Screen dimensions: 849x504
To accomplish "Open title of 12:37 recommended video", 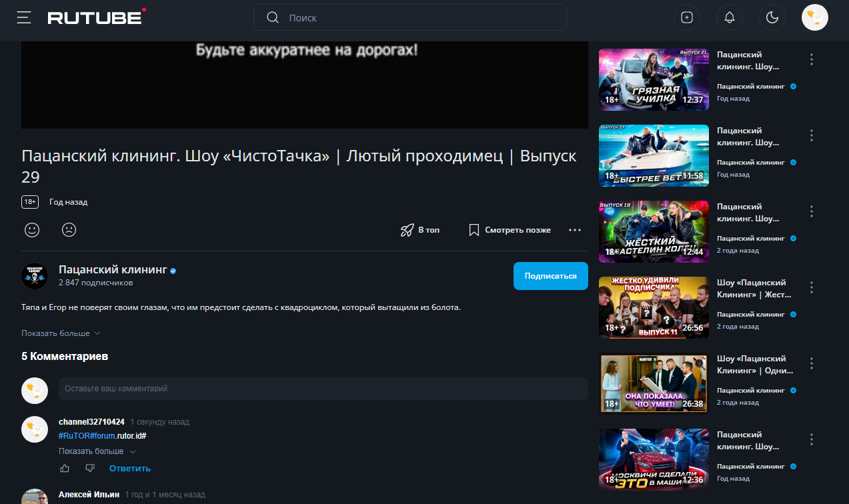I will pos(748,61).
